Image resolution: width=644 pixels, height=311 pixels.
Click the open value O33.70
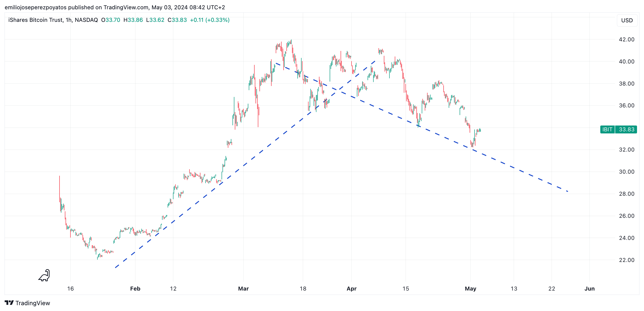click(x=110, y=20)
